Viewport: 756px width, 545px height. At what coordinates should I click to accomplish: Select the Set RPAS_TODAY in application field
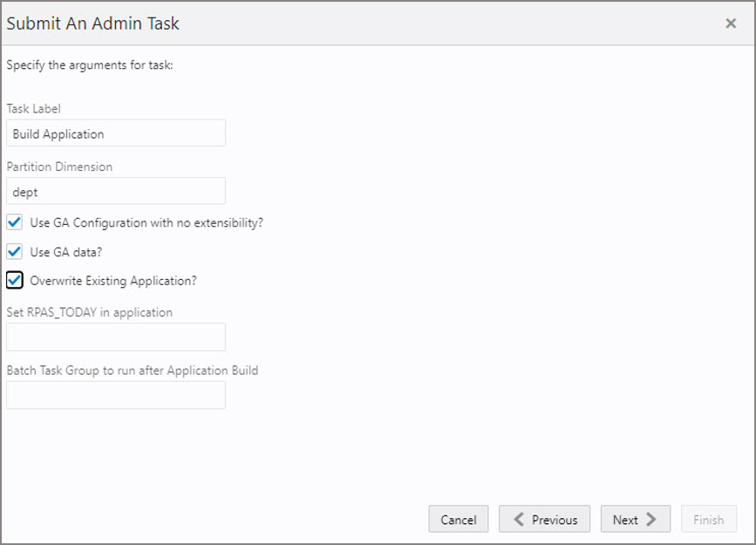tap(116, 337)
